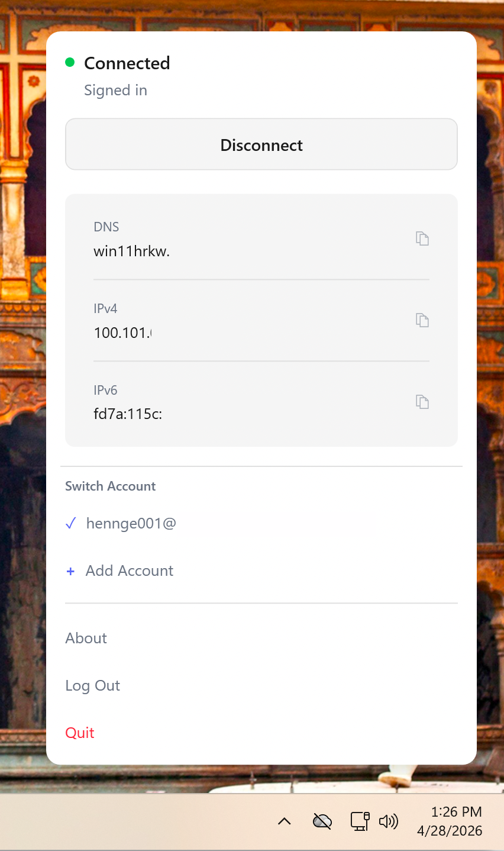This screenshot has height=851, width=504.
Task: Click the blue checkmark beside hennge001@
Action: tap(71, 524)
